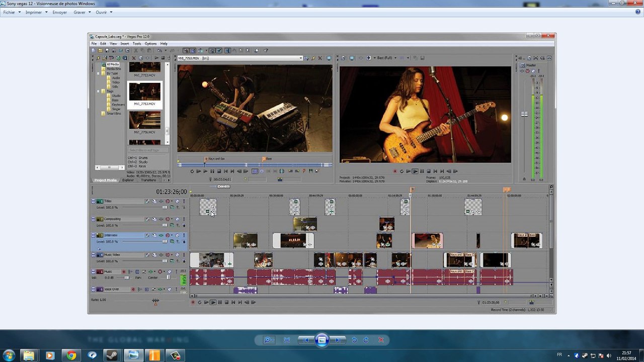Open Photo Viewer help button
The height and width of the screenshot is (362, 644).
coord(638,12)
